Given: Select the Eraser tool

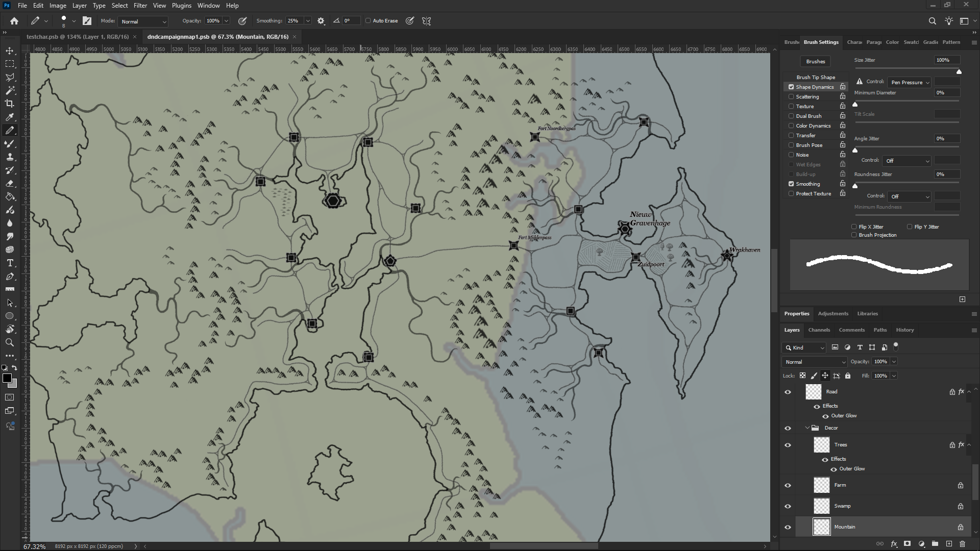Looking at the screenshot, I should (x=10, y=184).
